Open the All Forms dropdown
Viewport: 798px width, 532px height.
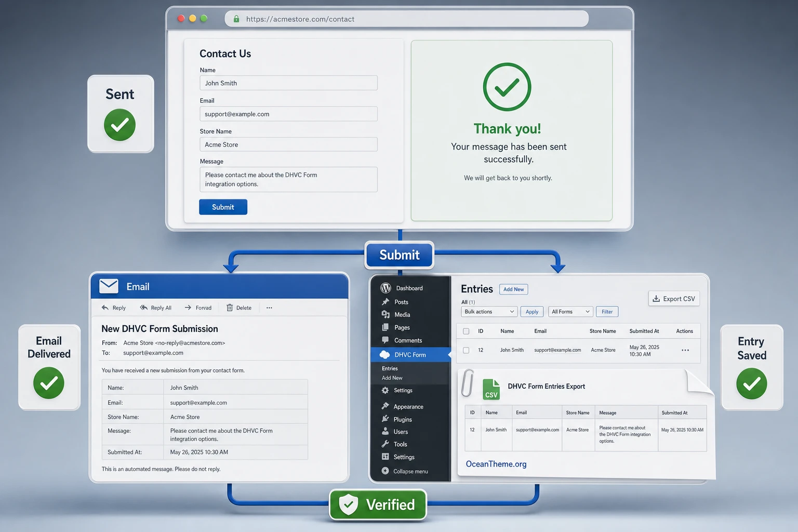click(x=570, y=312)
